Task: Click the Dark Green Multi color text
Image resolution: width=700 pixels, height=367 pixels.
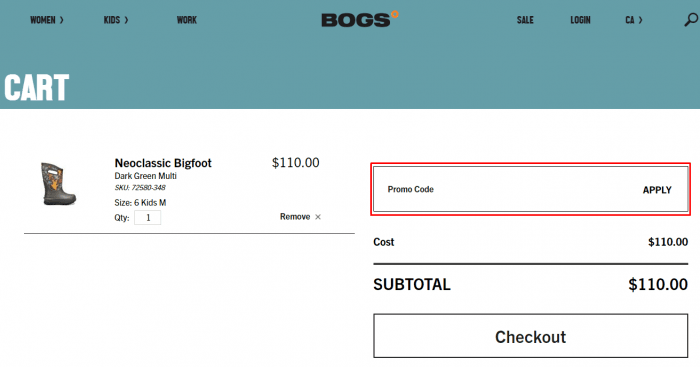Action: [x=146, y=176]
